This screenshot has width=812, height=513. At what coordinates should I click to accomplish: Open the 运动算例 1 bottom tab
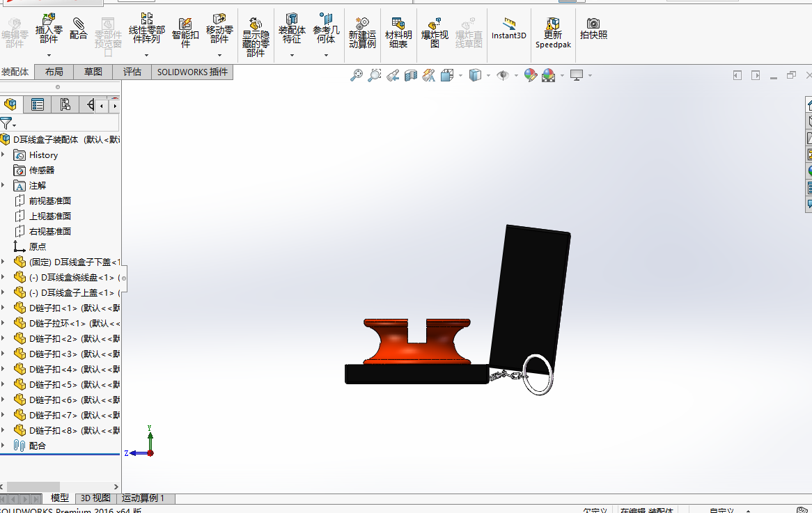143,498
